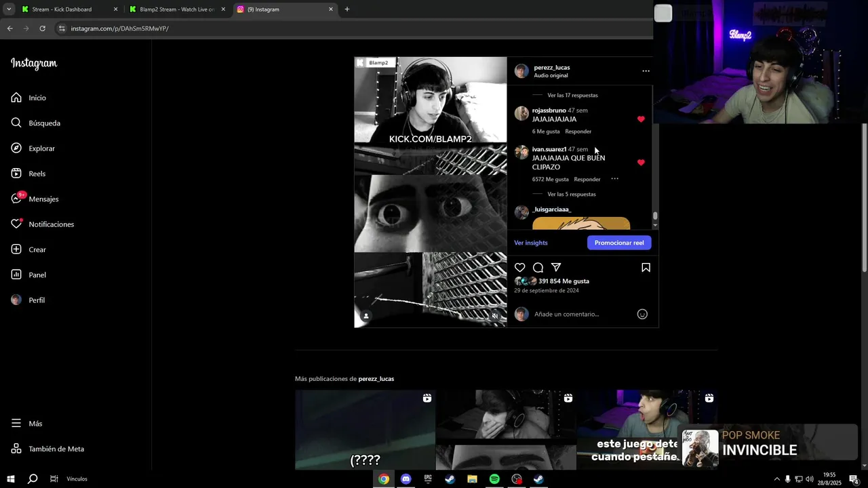The width and height of the screenshot is (868, 488).
Task: Open options dots on ivan.suarez1 comment
Action: (x=614, y=179)
